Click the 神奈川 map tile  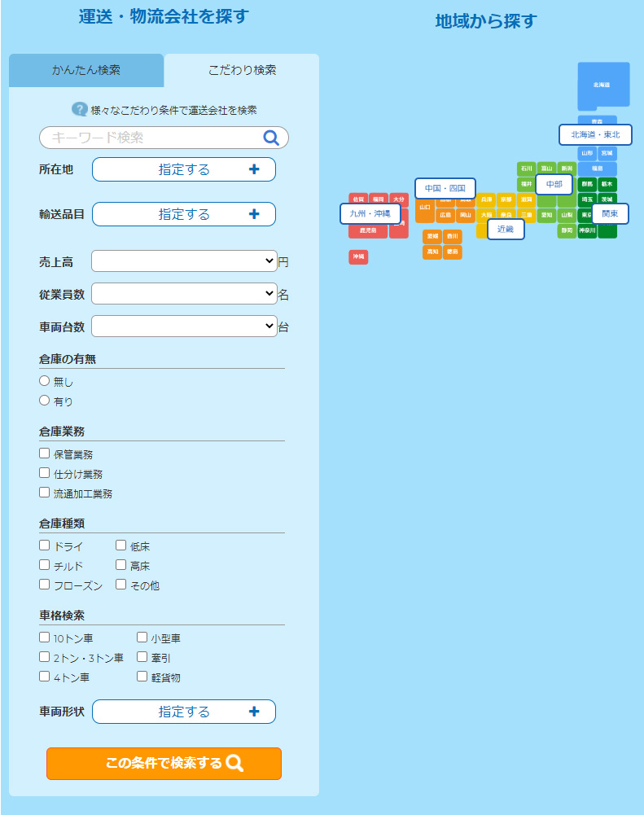587,230
